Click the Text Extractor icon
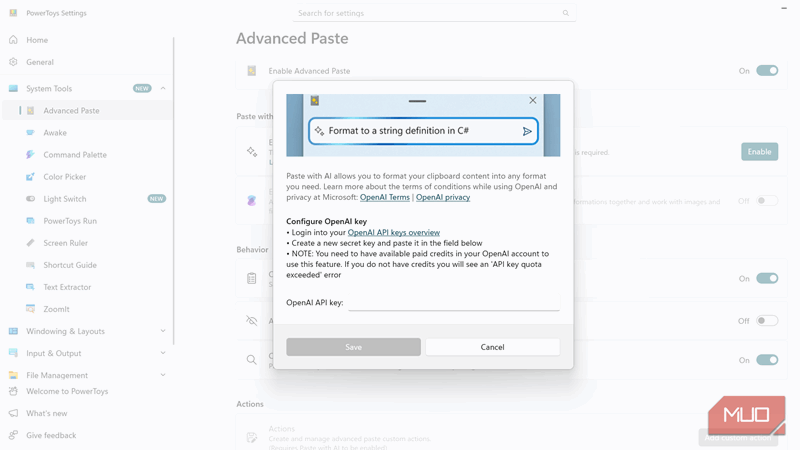Screen dimensions: 800x450 [31, 287]
